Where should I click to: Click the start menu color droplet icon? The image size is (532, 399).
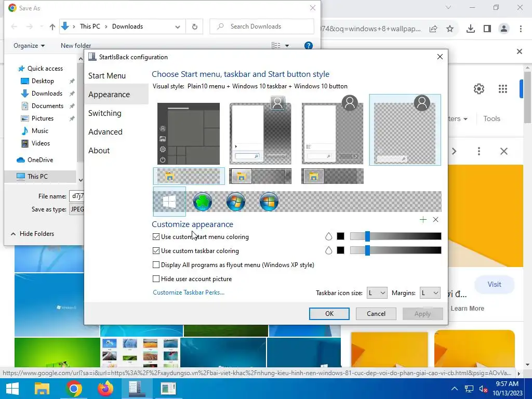pos(328,236)
